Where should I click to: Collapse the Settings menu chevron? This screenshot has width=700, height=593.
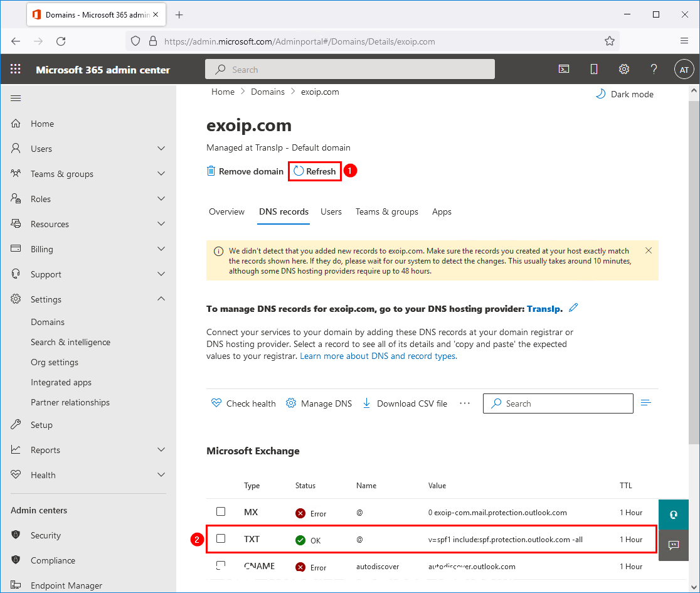click(x=161, y=298)
